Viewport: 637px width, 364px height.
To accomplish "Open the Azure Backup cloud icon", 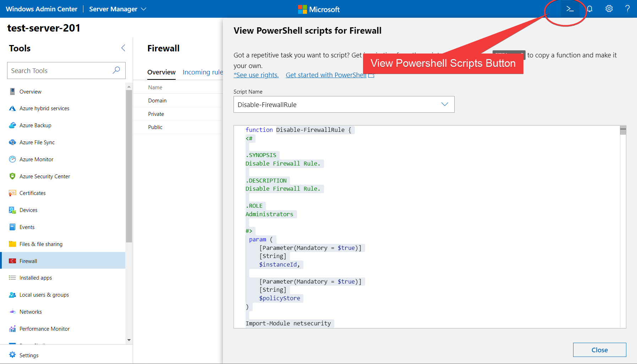I will pos(12,125).
